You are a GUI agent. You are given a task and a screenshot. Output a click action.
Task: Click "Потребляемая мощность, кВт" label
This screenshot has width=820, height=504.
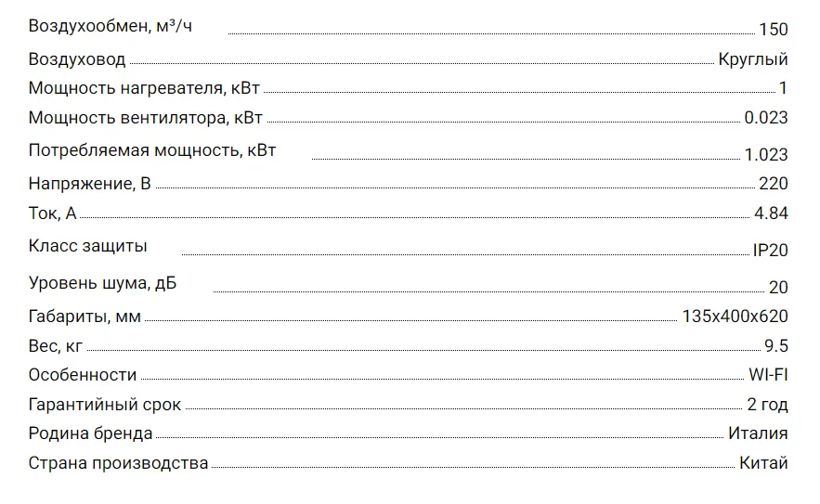tap(152, 150)
